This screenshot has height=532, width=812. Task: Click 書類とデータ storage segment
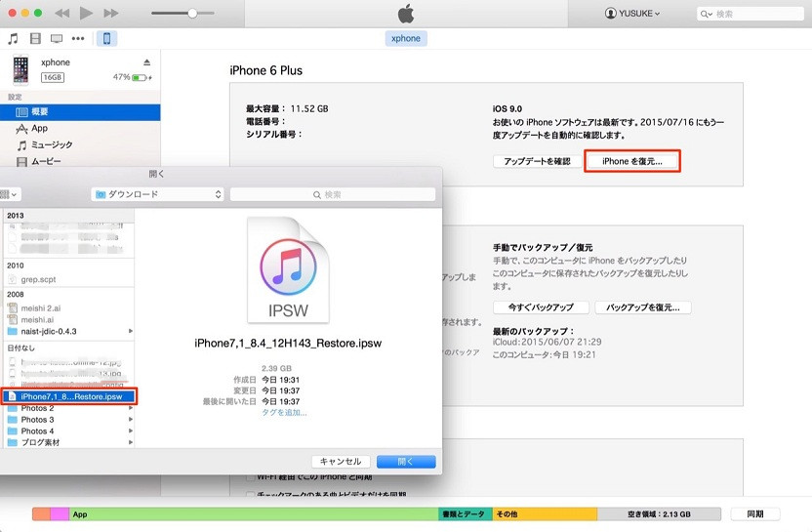pyautogui.click(x=465, y=513)
